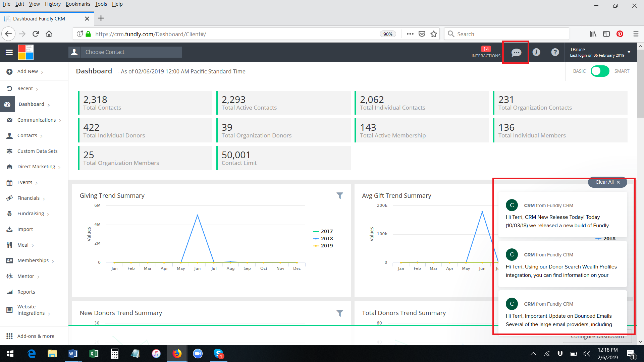This screenshot has height=362, width=644.
Task: Open Firefox Library icon in toolbar
Action: (x=593, y=34)
